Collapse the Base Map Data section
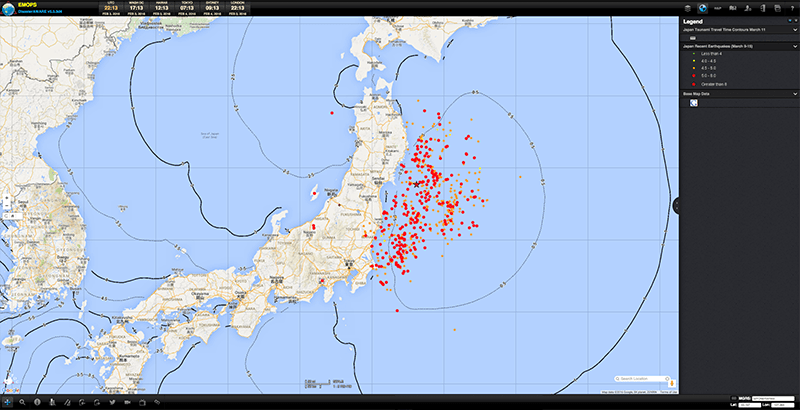Image resolution: width=800 pixels, height=410 pixels. click(x=792, y=93)
